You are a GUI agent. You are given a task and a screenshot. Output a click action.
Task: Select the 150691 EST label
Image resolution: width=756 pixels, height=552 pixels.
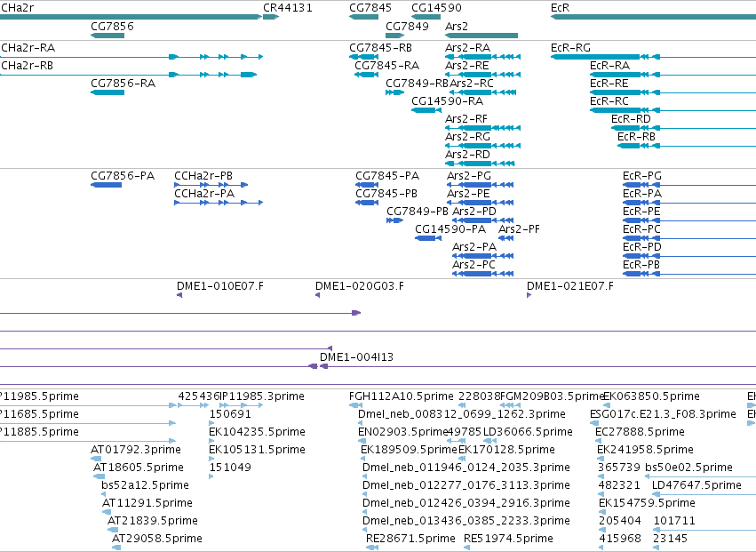click(x=229, y=414)
